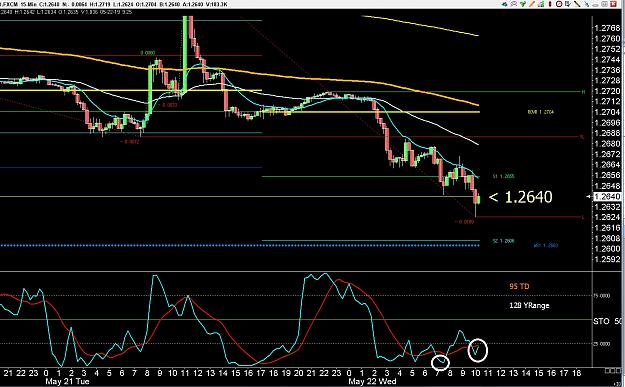Click the 128 YRange label in the stochastic pane
The height and width of the screenshot is (387, 625).
pos(529,306)
